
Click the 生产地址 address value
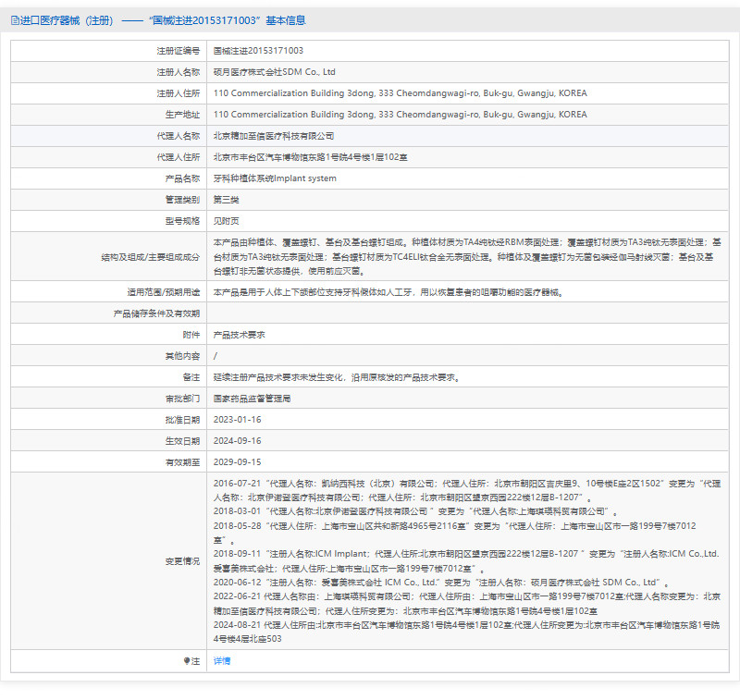point(400,115)
